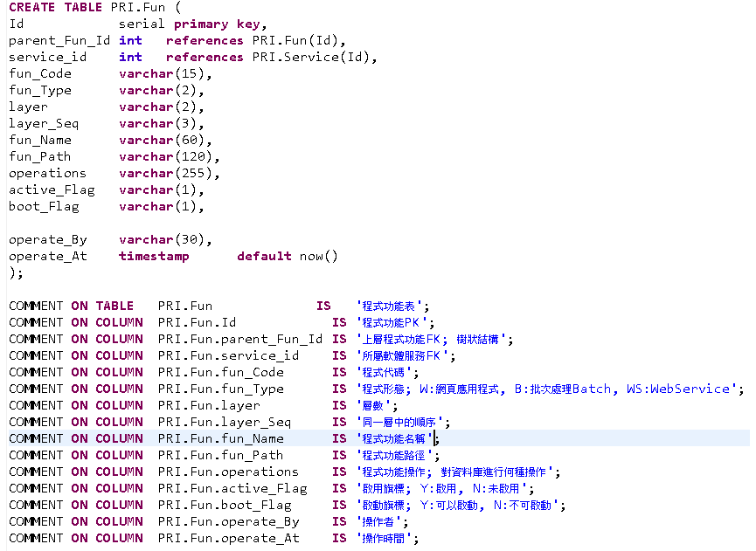Click 'parent_Fun_Id' in the CREATE TABLE block
Image resolution: width=756 pixels, height=551 pixels.
click(x=59, y=40)
